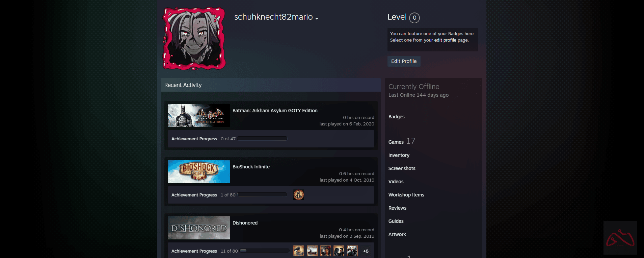Open the Dishonored title link
The height and width of the screenshot is (258, 644).
[x=245, y=223]
